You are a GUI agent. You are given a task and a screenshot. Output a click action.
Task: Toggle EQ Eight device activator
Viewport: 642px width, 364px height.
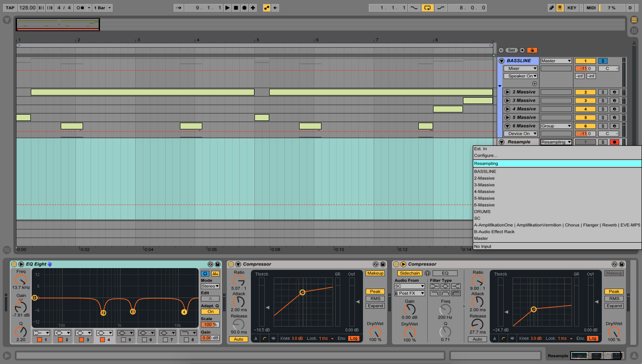pyautogui.click(x=14, y=264)
